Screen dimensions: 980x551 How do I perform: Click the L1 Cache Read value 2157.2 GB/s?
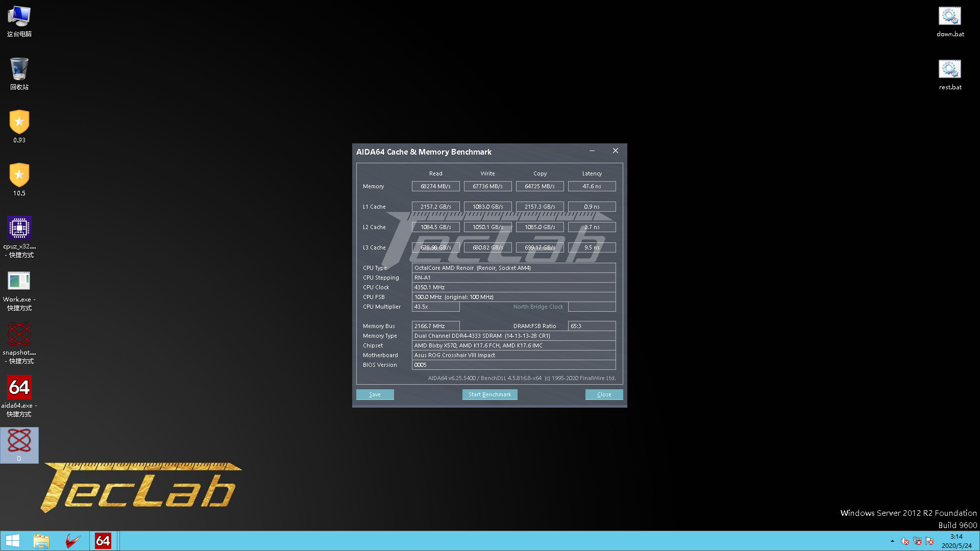(x=435, y=207)
